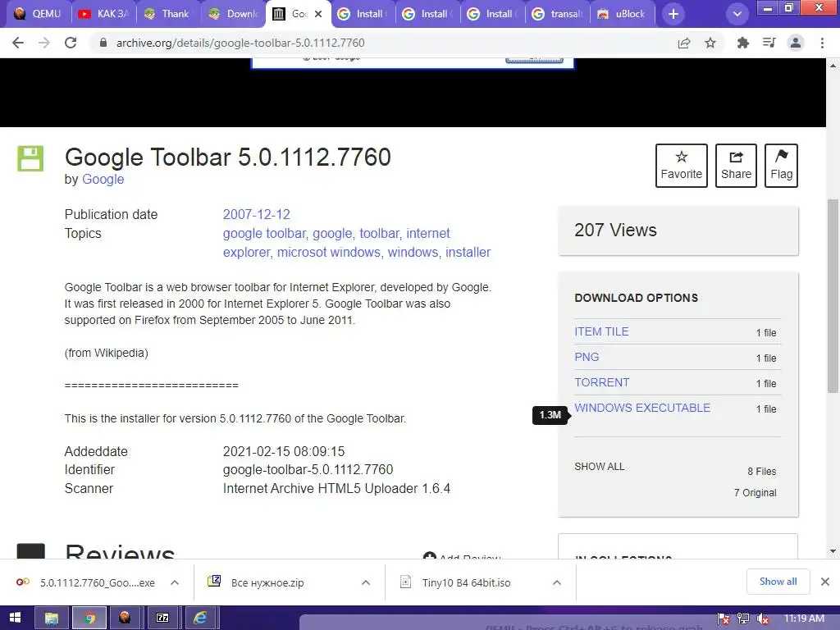
Task: Flag this archive item
Action: click(x=781, y=166)
